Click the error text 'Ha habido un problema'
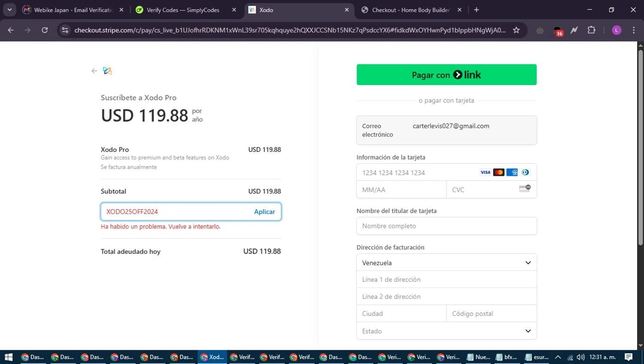This screenshot has height=364, width=644. click(161, 226)
